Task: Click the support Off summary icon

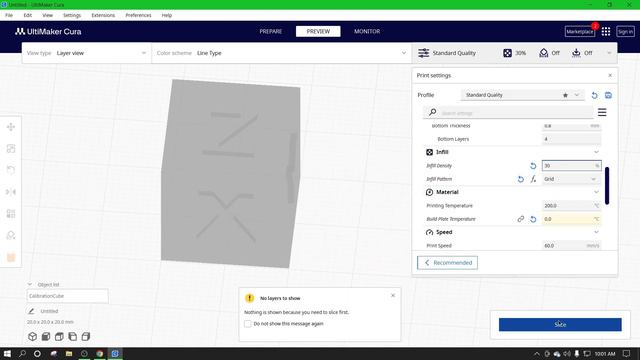Action: coord(543,53)
